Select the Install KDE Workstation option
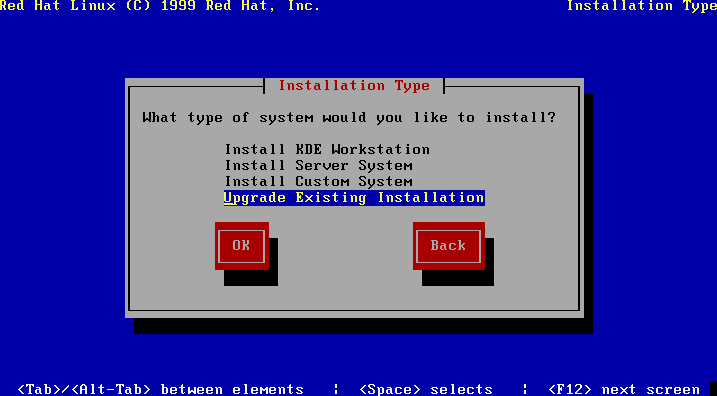The image size is (717, 396). pos(327,150)
